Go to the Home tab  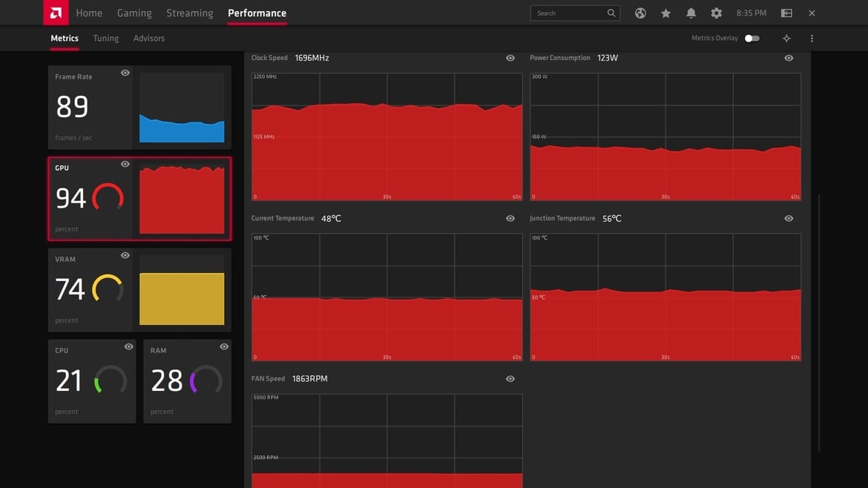[x=89, y=13]
